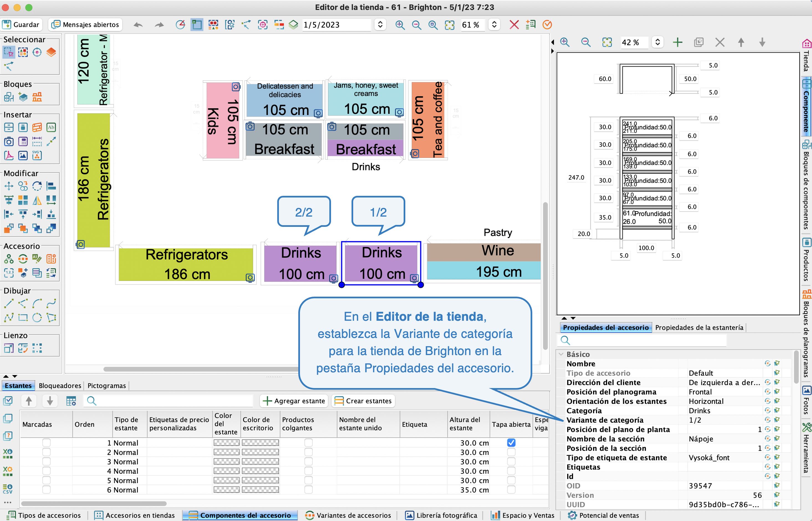812x521 pixels.
Task: Move component down with arrow icon
Action: coord(762,42)
